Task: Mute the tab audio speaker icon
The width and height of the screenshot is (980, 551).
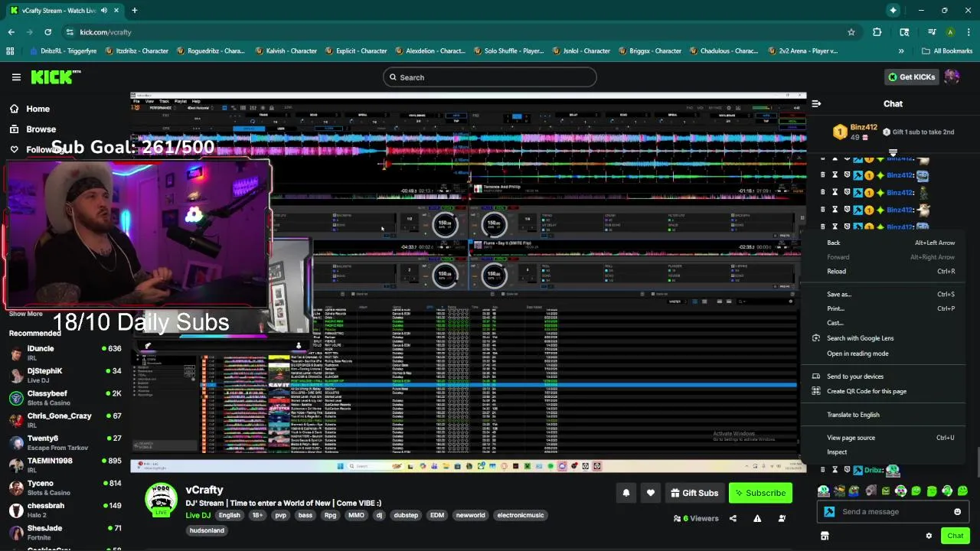Action: click(103, 11)
